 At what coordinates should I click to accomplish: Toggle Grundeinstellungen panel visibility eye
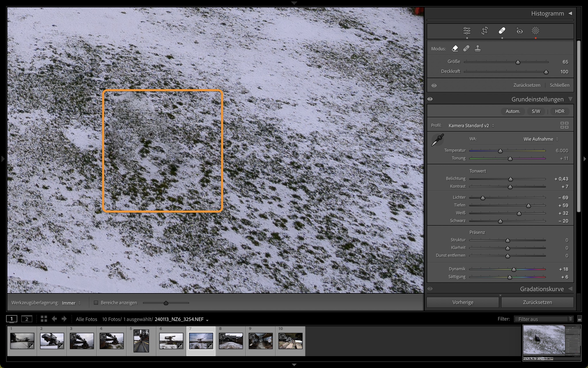point(430,99)
